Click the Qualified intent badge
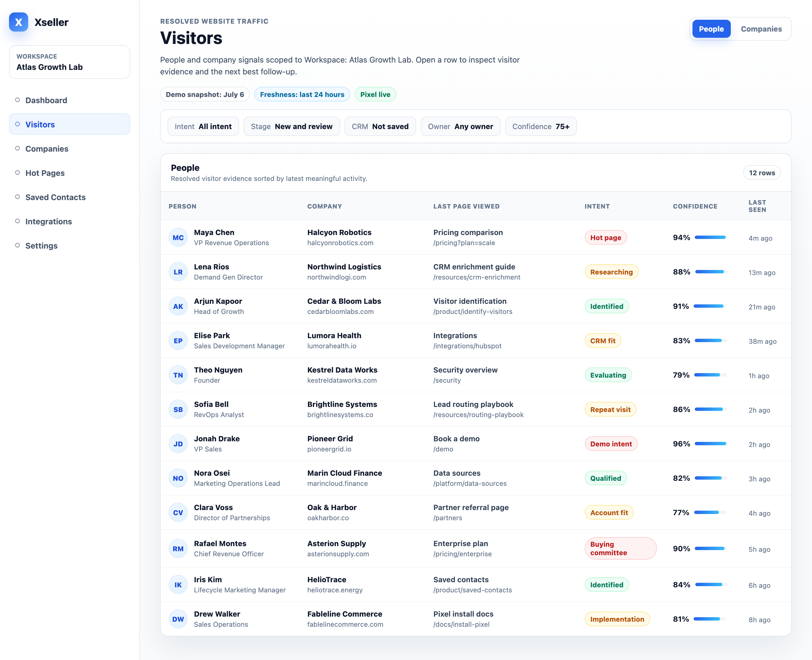Viewport: 812px width, 660px height. coord(606,478)
